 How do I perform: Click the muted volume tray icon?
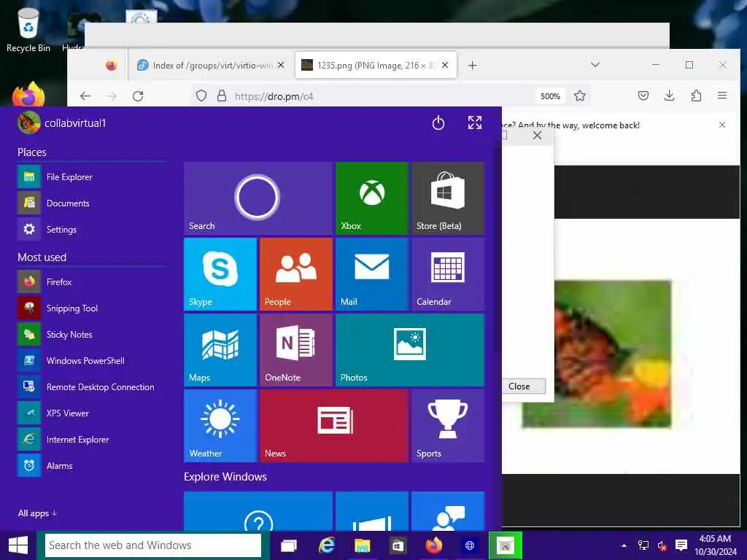coord(662,545)
